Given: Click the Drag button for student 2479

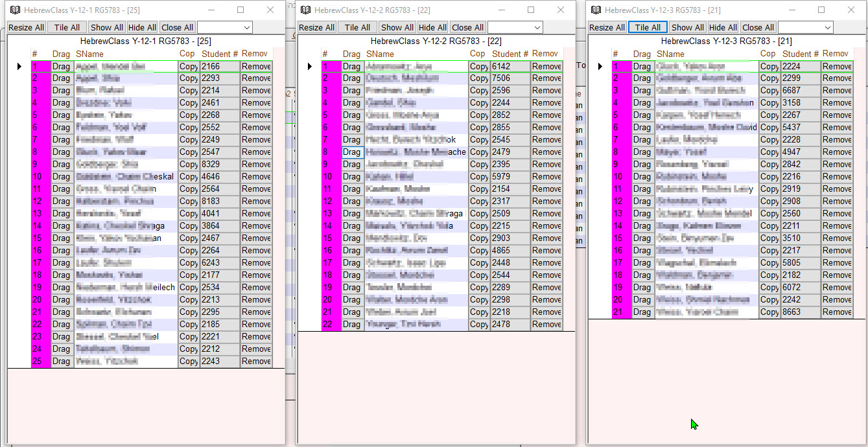Looking at the screenshot, I should [x=352, y=152].
